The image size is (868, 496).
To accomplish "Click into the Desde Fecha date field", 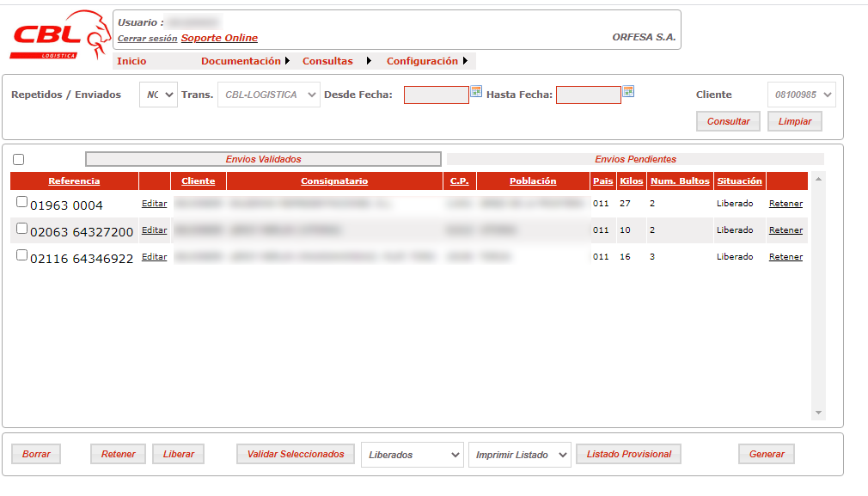I will click(436, 95).
